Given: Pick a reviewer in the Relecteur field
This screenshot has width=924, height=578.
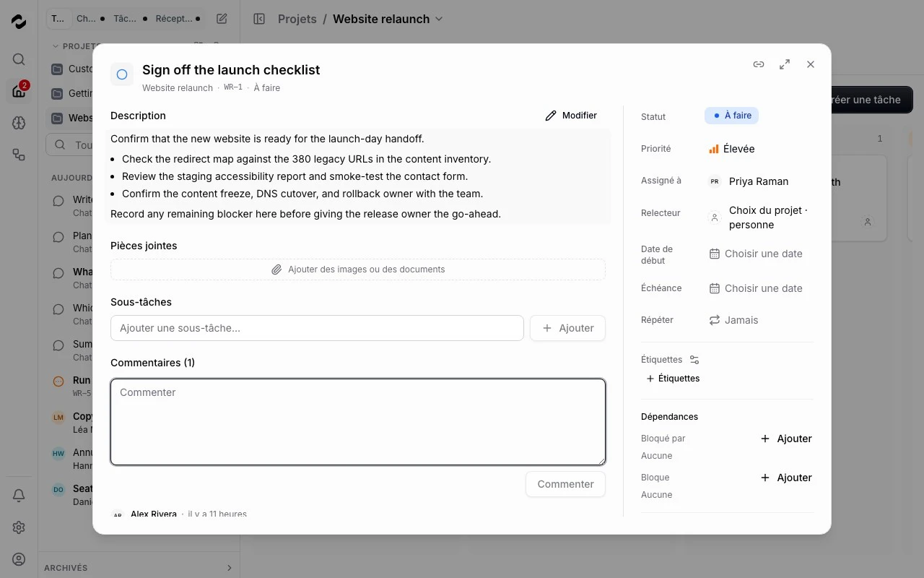Looking at the screenshot, I should [x=759, y=217].
